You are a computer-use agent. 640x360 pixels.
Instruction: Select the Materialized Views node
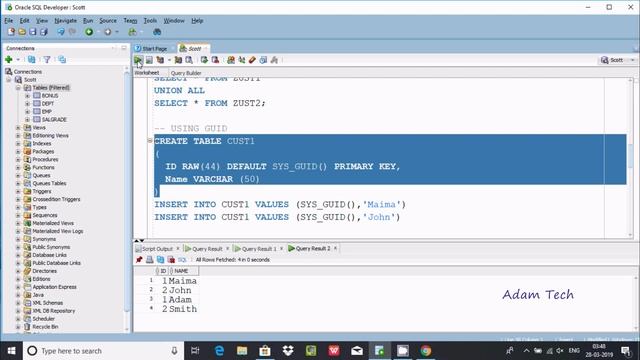[x=53, y=223]
